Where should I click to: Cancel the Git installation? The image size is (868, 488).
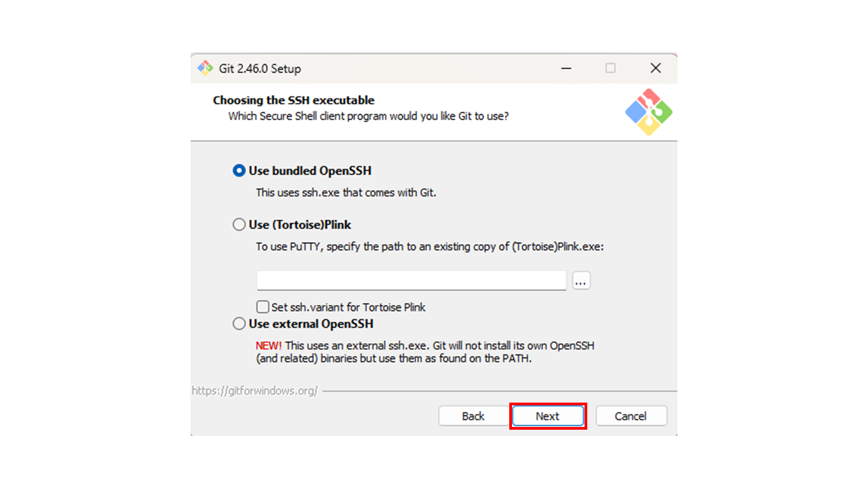point(631,416)
